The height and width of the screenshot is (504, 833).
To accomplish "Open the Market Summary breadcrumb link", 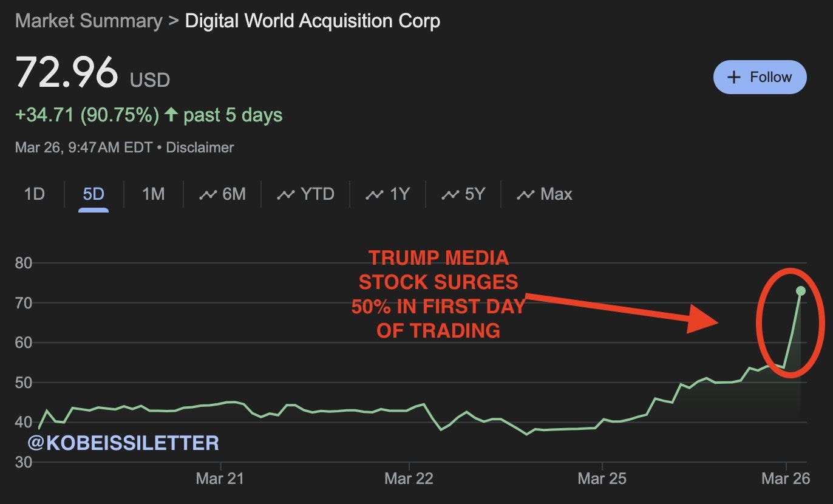I will pos(88,21).
